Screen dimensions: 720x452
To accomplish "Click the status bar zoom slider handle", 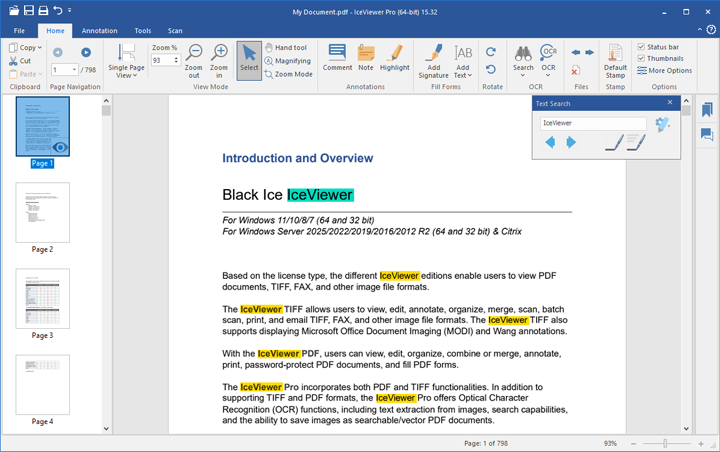I will pos(665,443).
